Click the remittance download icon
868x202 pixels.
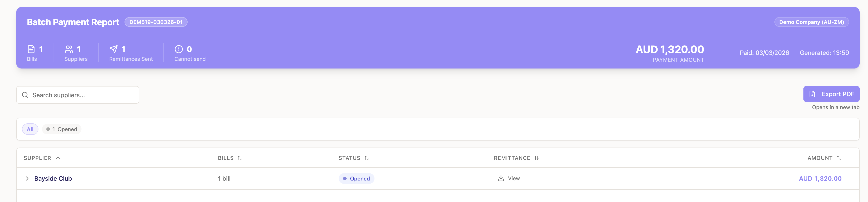coord(501,179)
